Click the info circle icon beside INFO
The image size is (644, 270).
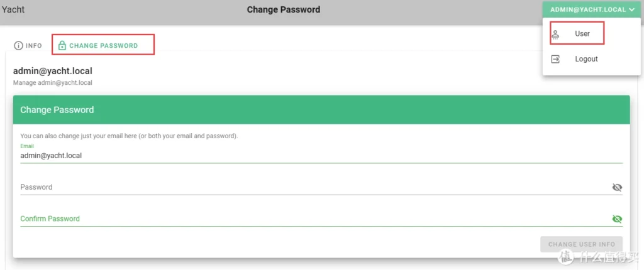[x=18, y=46]
